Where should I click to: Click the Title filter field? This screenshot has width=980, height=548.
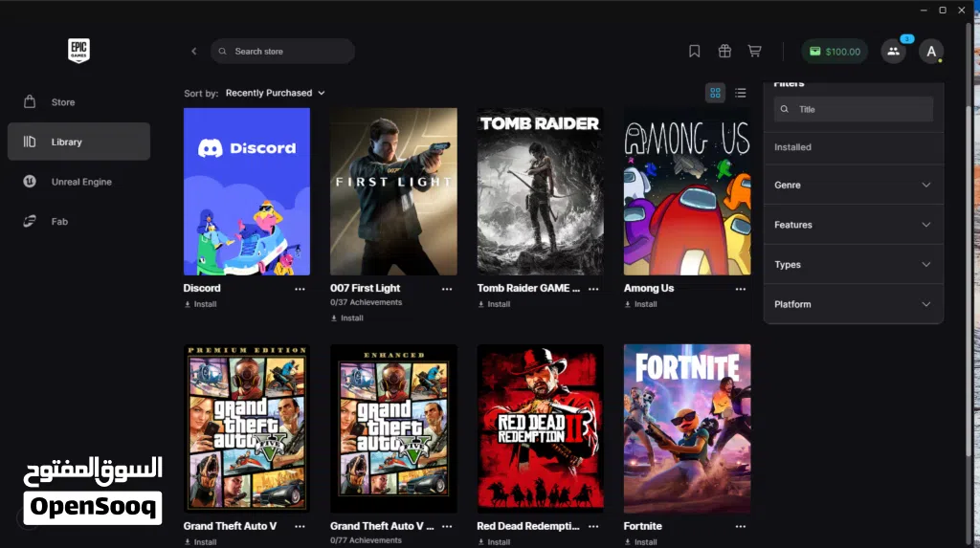coord(853,109)
